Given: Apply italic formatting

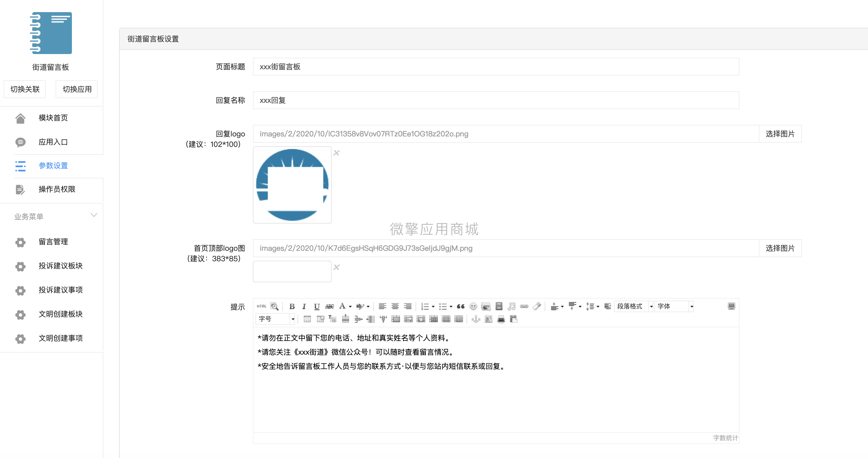Looking at the screenshot, I should [x=304, y=306].
